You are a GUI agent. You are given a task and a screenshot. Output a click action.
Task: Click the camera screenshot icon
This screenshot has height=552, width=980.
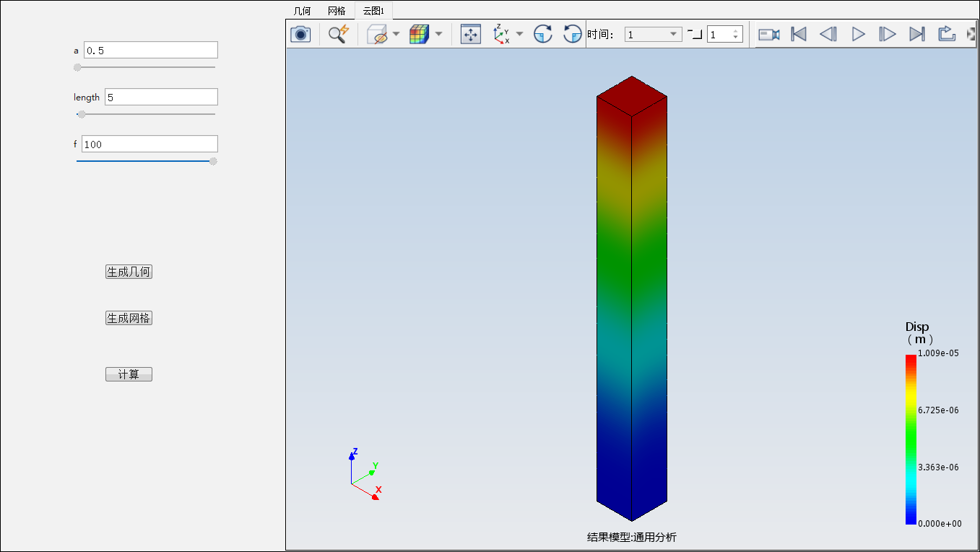300,34
